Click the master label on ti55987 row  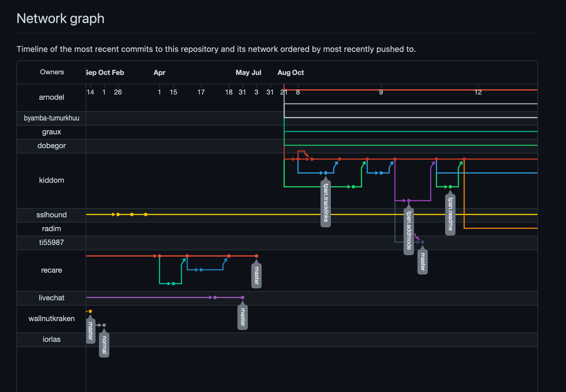tap(423, 262)
